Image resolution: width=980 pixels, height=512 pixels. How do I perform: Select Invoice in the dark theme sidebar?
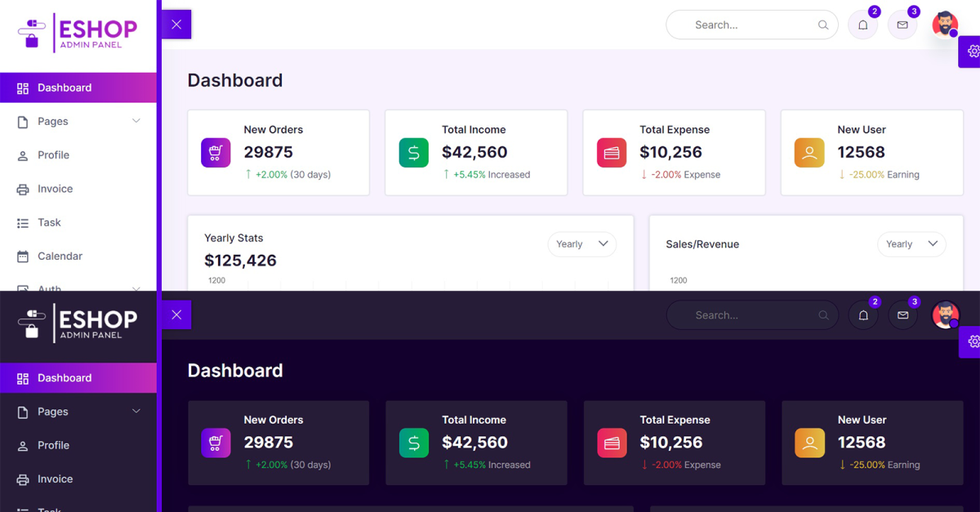pyautogui.click(x=55, y=479)
